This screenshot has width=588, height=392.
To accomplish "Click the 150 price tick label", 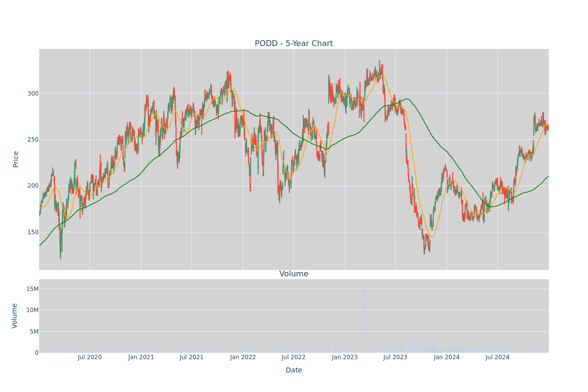I will pyautogui.click(x=33, y=232).
